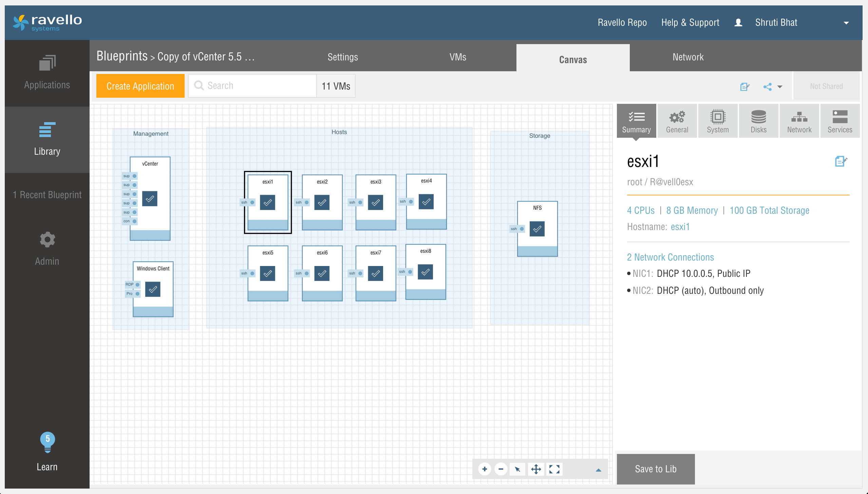Select the esxi8 VM on canvas
This screenshot has height=494, width=868.
point(426,272)
